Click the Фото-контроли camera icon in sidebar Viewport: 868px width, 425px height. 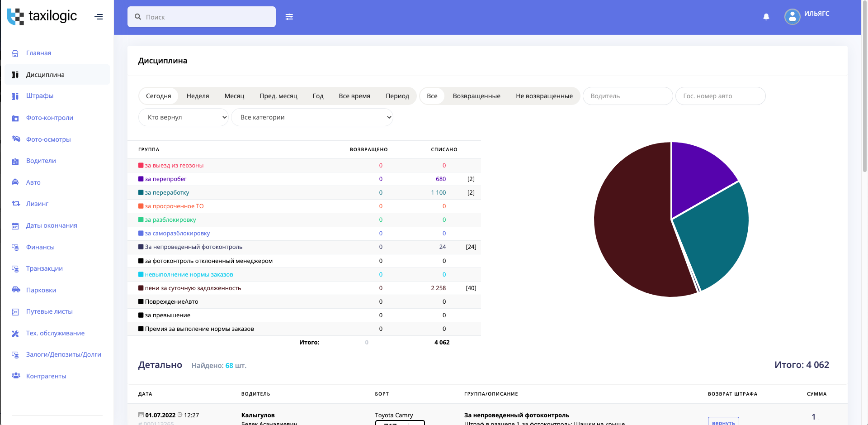tap(15, 118)
